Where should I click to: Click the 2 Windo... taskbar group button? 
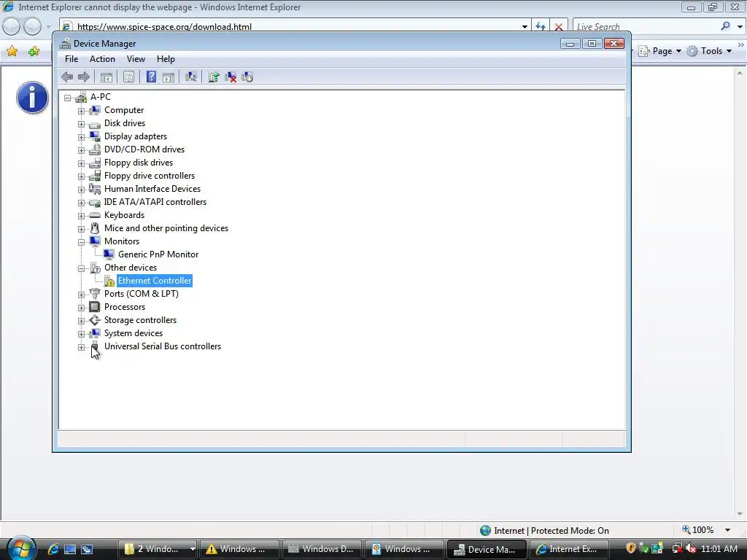158,549
